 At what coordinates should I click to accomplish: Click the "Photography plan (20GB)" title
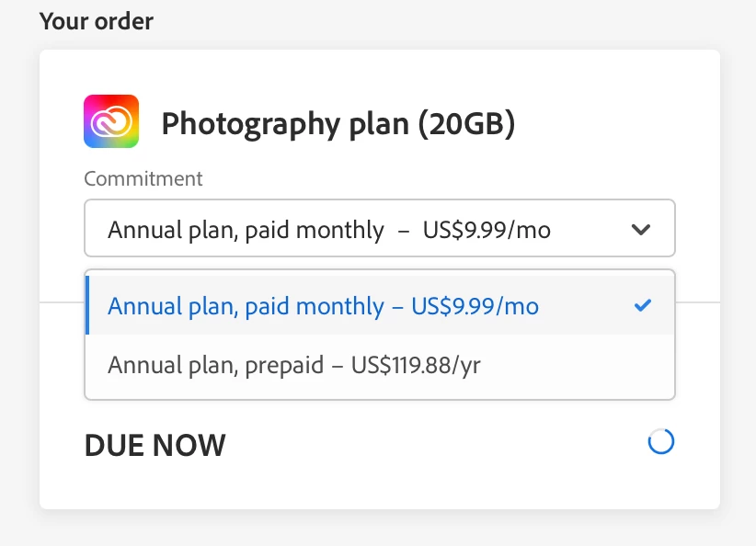(338, 123)
